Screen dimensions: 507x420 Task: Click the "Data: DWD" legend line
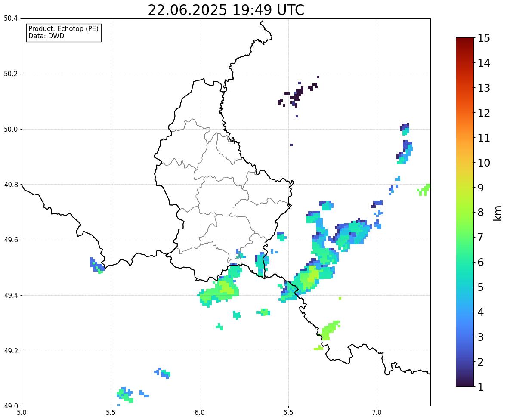(x=46, y=36)
